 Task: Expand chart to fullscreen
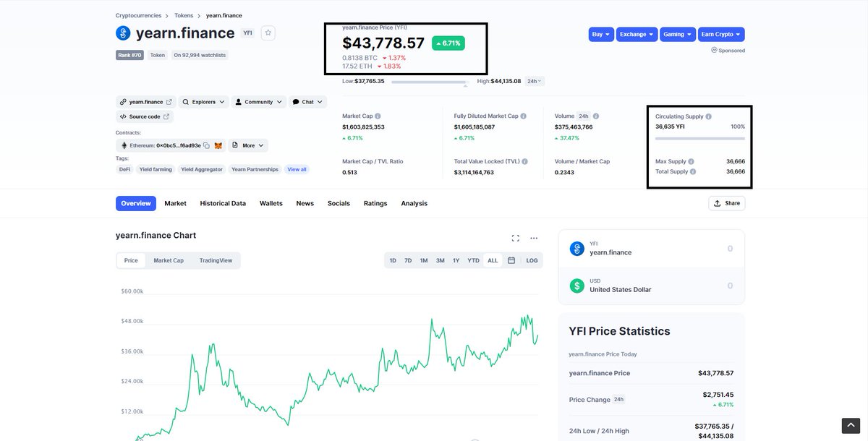click(x=516, y=238)
